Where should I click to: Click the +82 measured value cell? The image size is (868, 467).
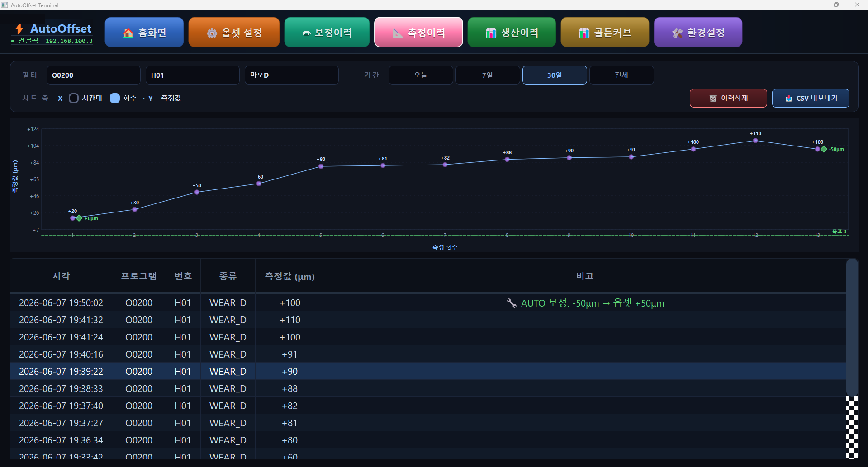point(290,406)
